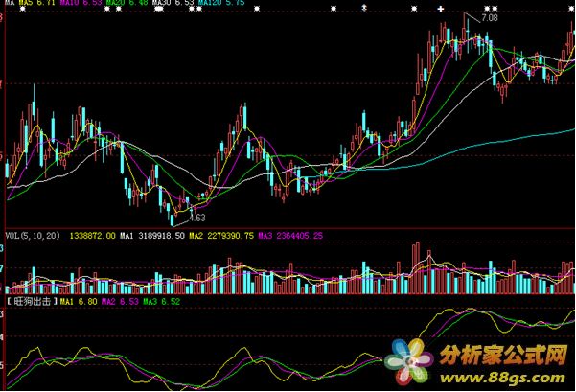Click the 4.63 low price annotation
Viewport: 576px width, 392px height.
(x=197, y=218)
